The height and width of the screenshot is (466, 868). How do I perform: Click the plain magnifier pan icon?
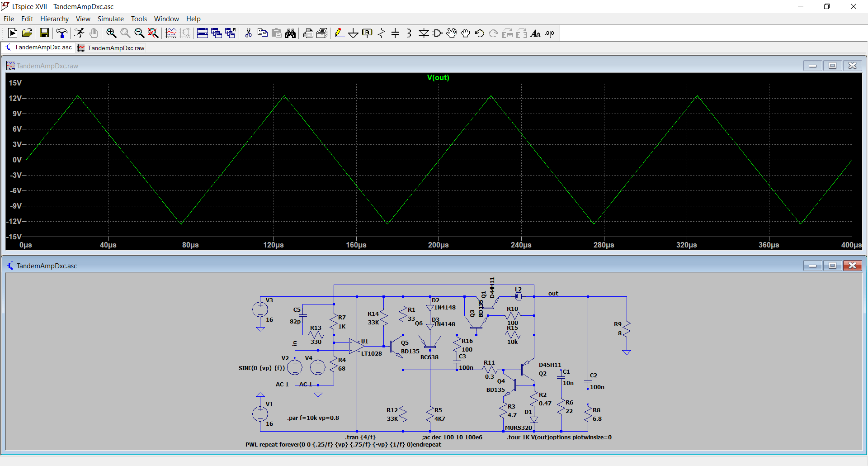point(125,33)
